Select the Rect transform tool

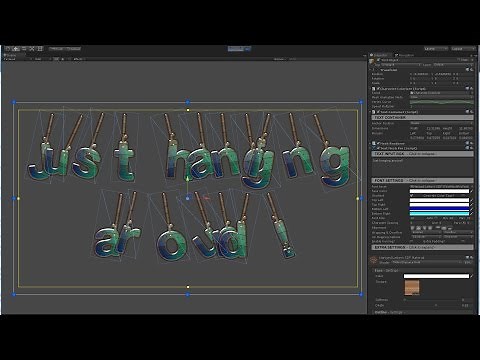40,49
